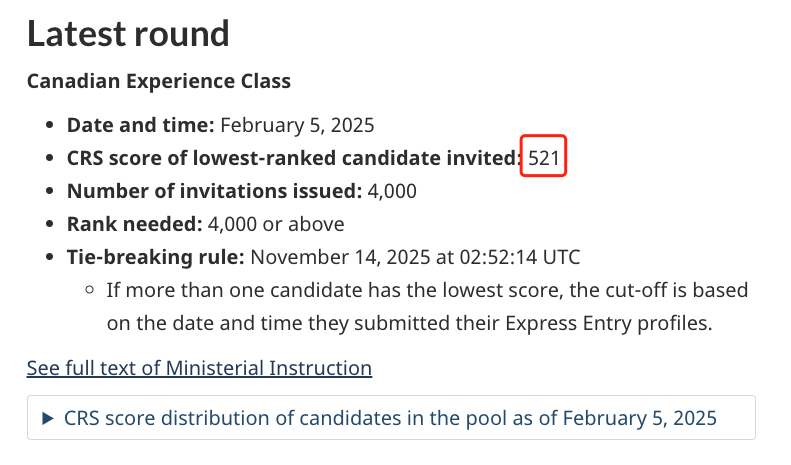This screenshot has width=791, height=465.
Task: Click the solid bullet before Tie-breaking rule
Action: click(49, 257)
